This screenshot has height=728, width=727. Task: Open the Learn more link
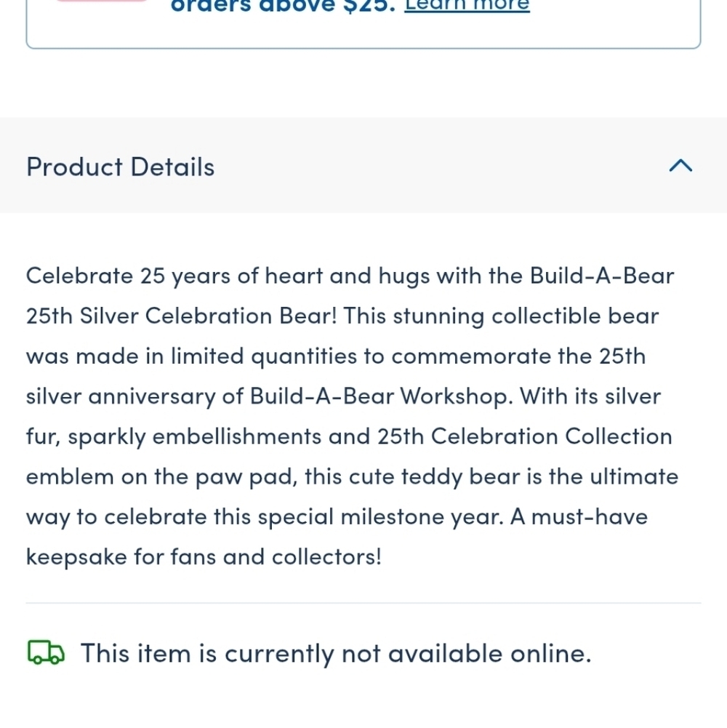467,4
